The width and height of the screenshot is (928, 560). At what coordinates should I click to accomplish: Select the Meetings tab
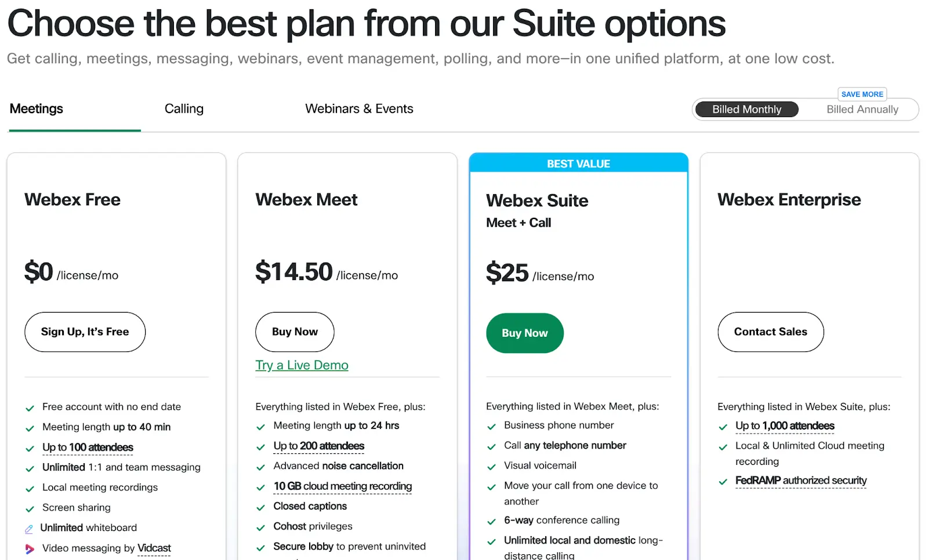[x=37, y=109]
